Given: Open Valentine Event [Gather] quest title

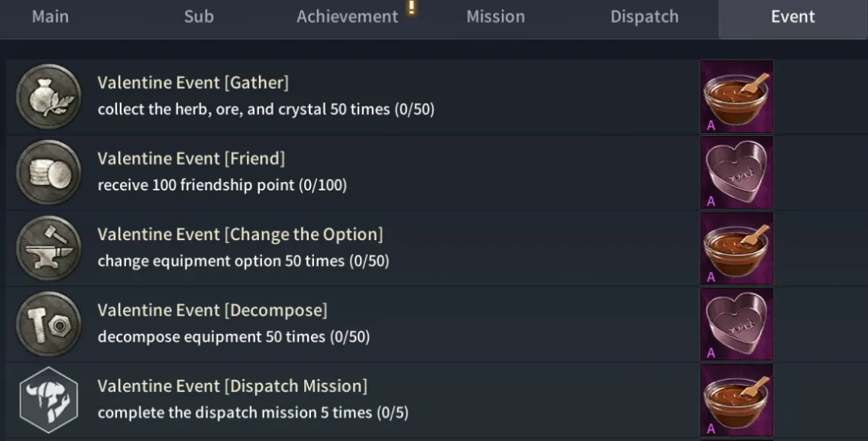Looking at the screenshot, I should click(x=193, y=83).
